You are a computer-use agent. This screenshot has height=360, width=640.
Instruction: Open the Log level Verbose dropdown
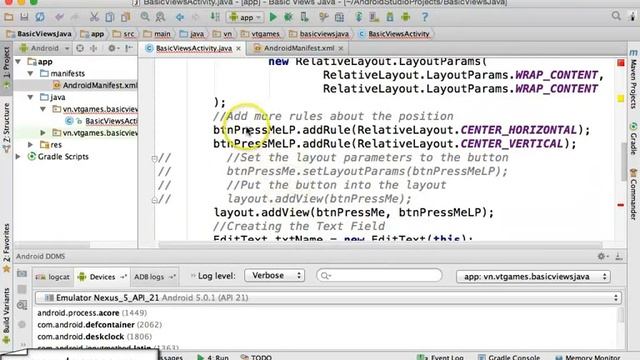275,276
